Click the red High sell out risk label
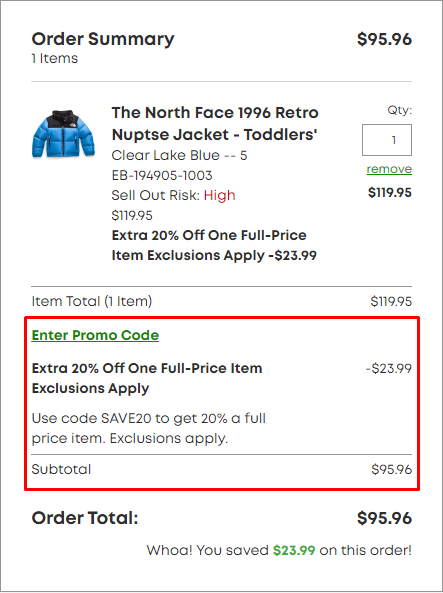Viewport: 443px width, 593px height. (x=219, y=196)
